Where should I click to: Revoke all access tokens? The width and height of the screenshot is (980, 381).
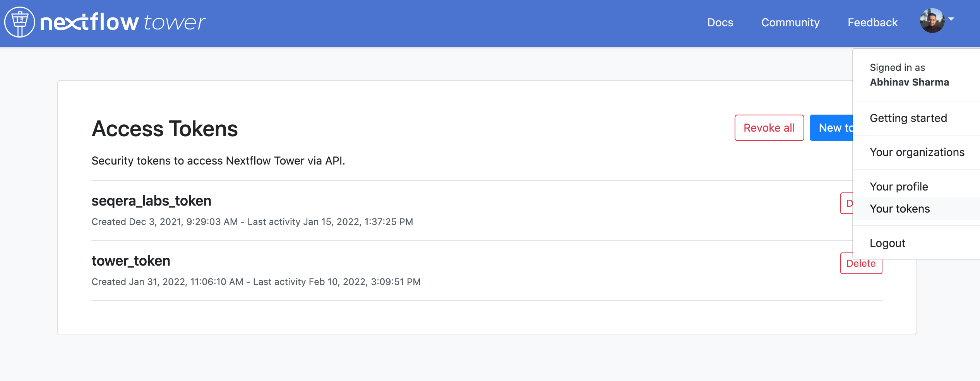pos(769,128)
